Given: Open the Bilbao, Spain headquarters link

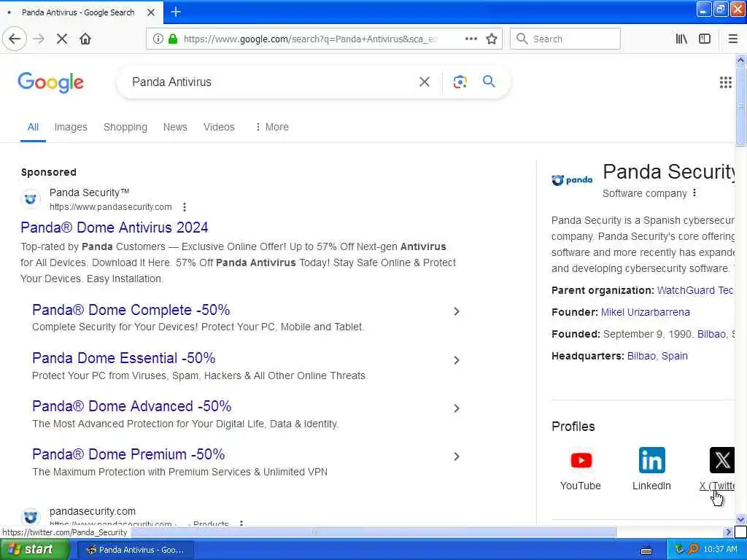Looking at the screenshot, I should coord(657,356).
